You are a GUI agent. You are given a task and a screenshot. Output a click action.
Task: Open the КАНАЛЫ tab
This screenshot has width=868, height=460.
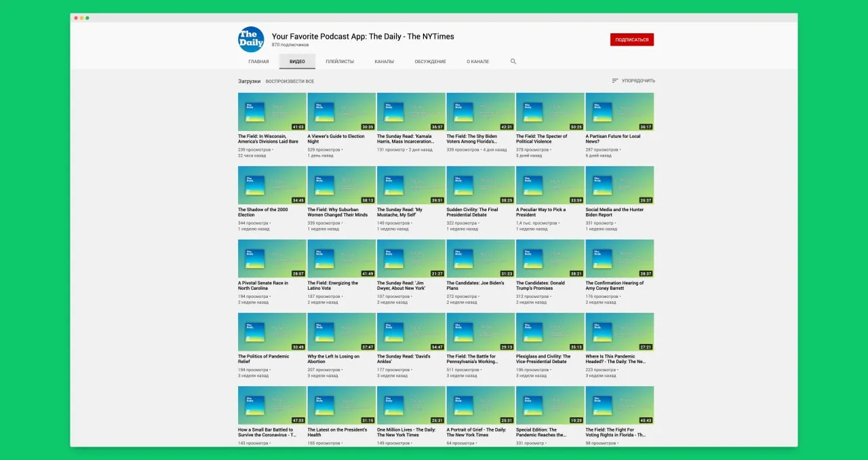[x=384, y=62]
